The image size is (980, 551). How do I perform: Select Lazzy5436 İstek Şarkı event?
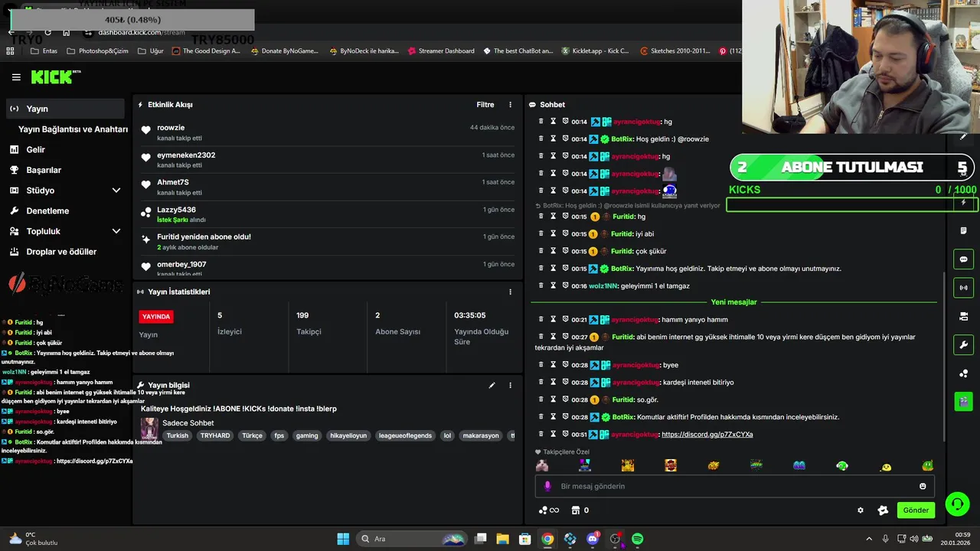(x=328, y=214)
